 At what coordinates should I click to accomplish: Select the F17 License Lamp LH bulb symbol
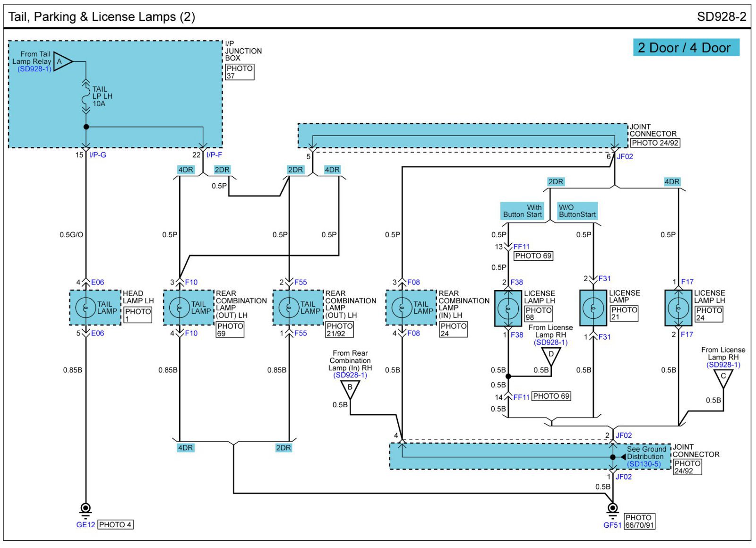point(678,308)
